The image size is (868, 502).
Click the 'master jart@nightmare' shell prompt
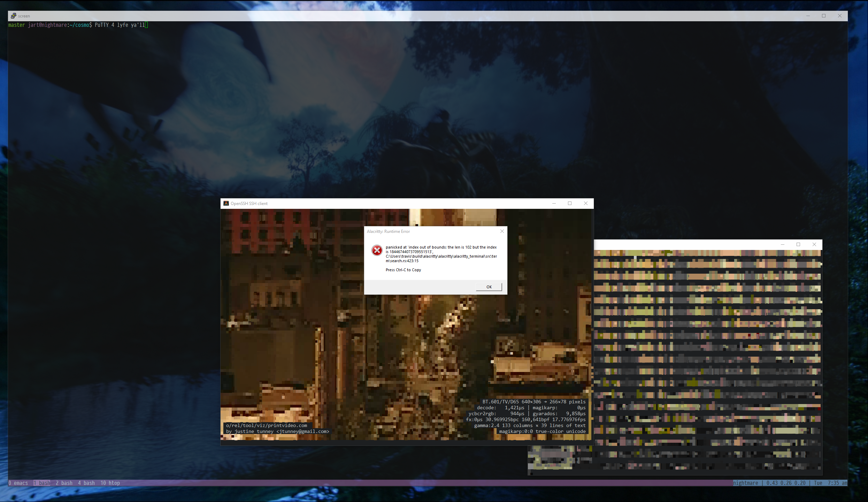coord(50,25)
